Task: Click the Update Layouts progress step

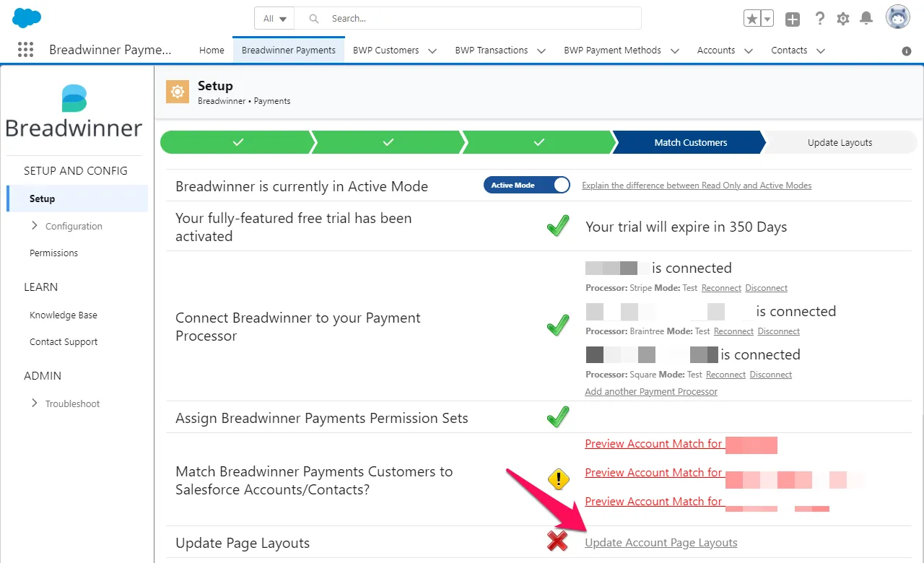Action: pyautogui.click(x=840, y=143)
